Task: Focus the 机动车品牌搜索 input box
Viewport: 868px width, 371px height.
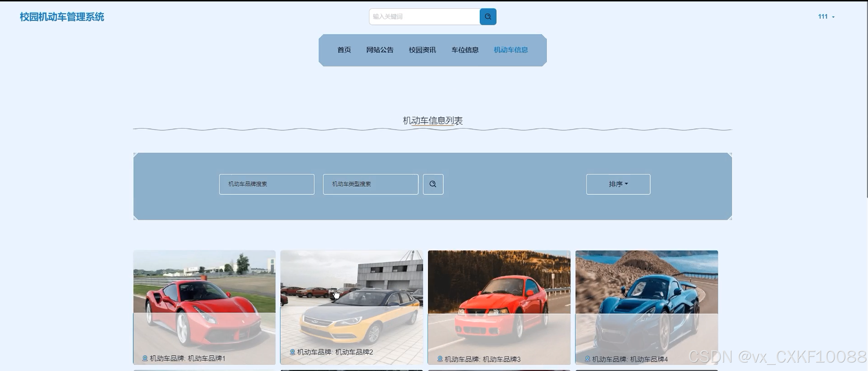Action: [x=266, y=184]
